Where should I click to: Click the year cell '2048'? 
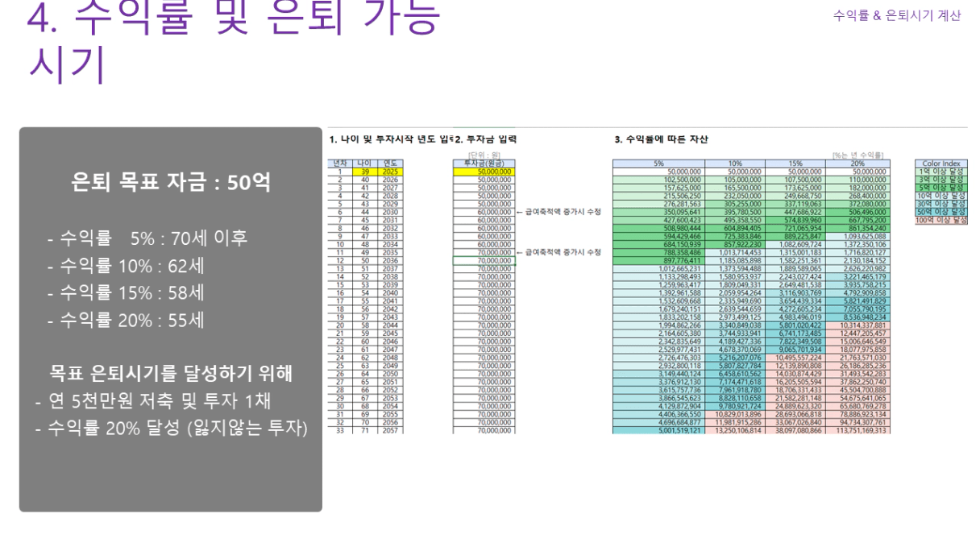coord(390,358)
